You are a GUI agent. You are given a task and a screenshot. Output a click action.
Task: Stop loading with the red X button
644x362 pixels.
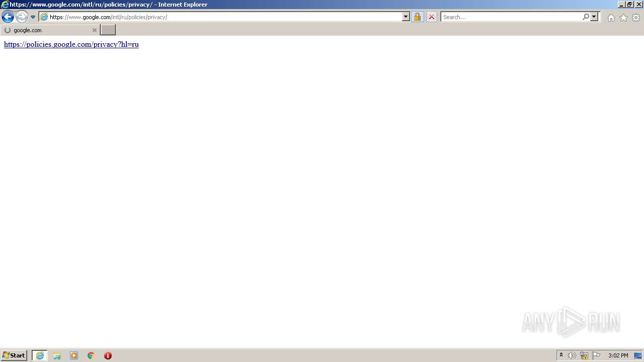[432, 17]
